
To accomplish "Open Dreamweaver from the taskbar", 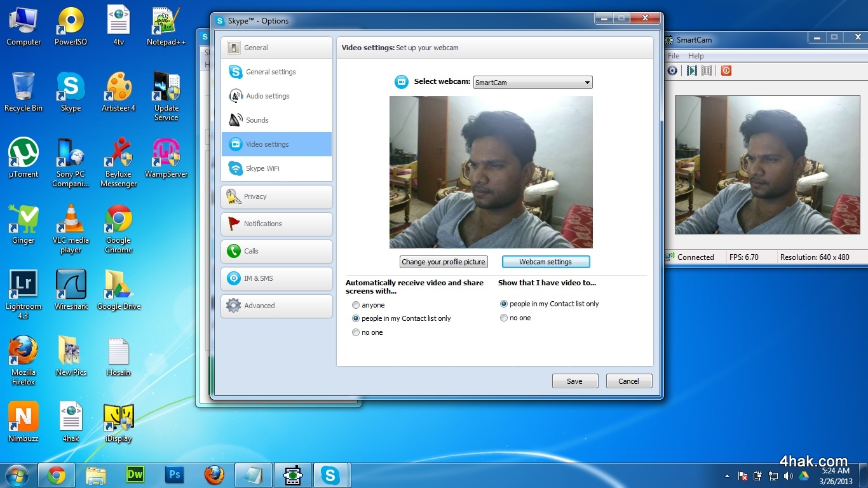I will click(135, 475).
